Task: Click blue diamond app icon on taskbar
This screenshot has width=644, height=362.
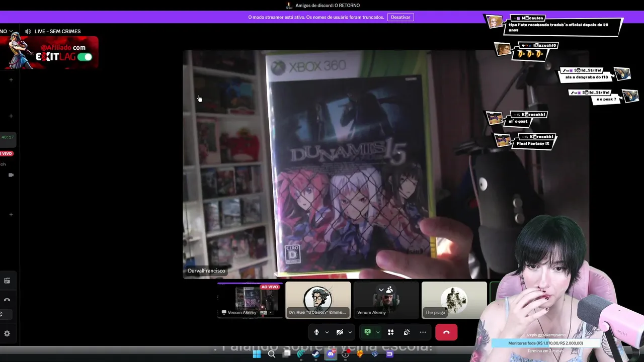Action: (x=375, y=354)
